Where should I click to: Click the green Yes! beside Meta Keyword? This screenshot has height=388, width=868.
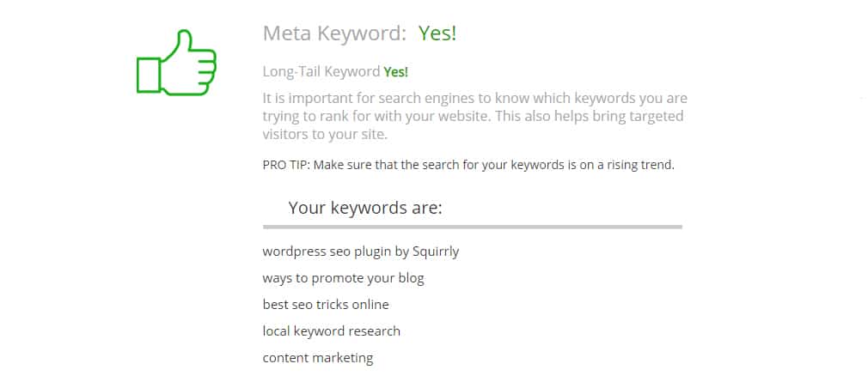[437, 33]
